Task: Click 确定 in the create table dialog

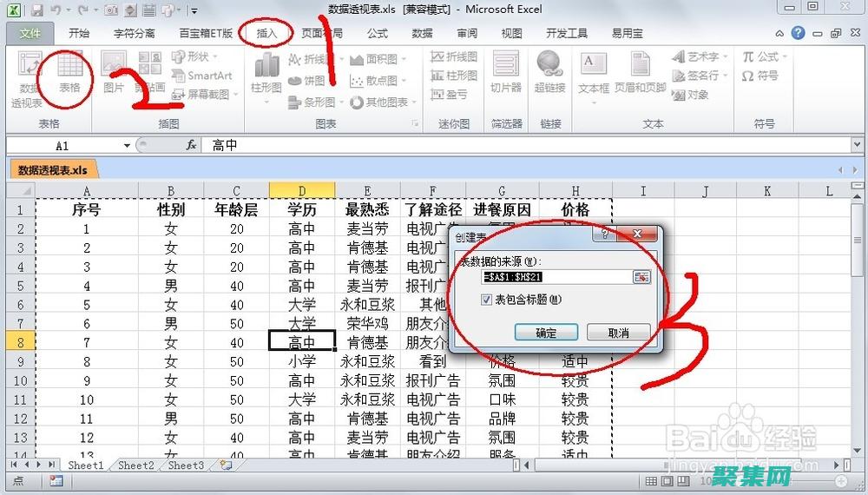Action: pyautogui.click(x=546, y=333)
